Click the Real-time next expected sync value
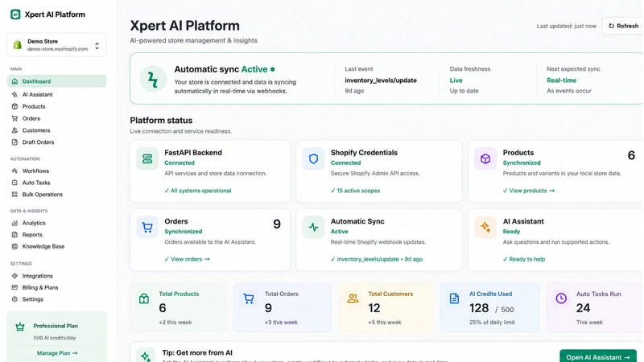 (561, 80)
